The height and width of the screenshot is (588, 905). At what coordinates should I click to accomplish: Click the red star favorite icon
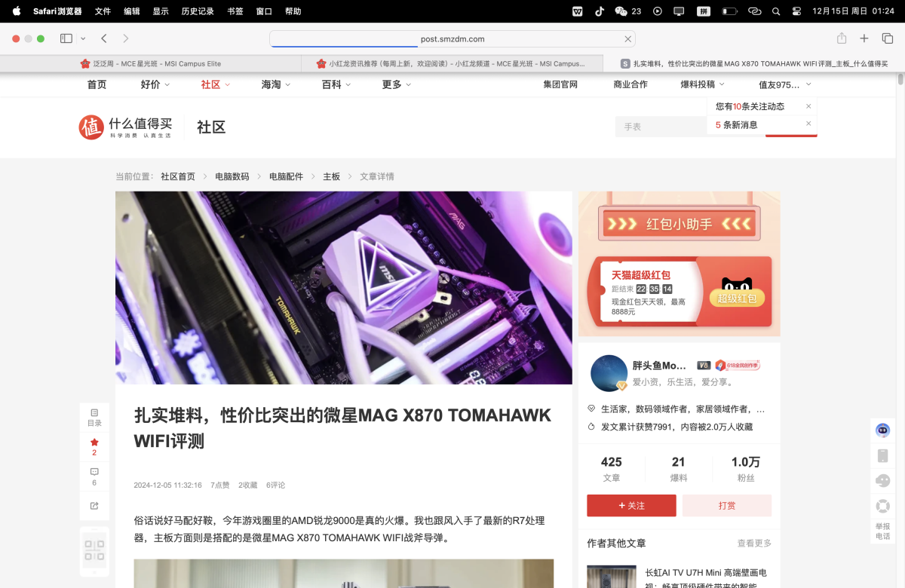(94, 442)
